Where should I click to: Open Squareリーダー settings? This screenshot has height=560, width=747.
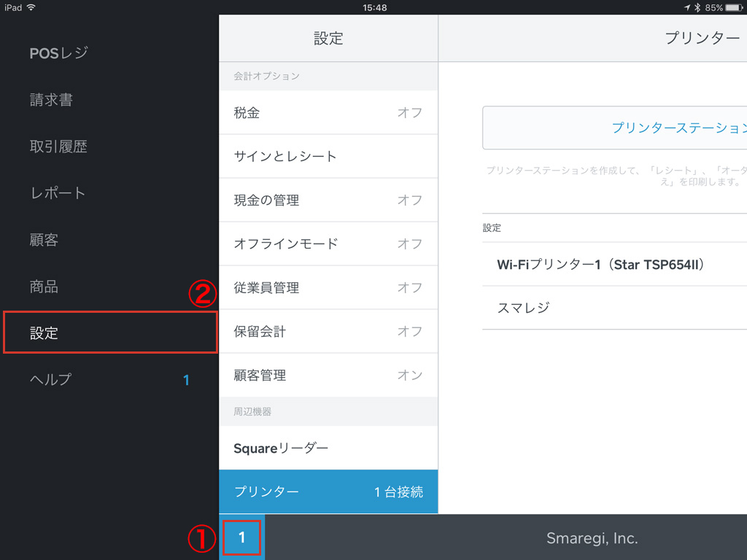328,448
